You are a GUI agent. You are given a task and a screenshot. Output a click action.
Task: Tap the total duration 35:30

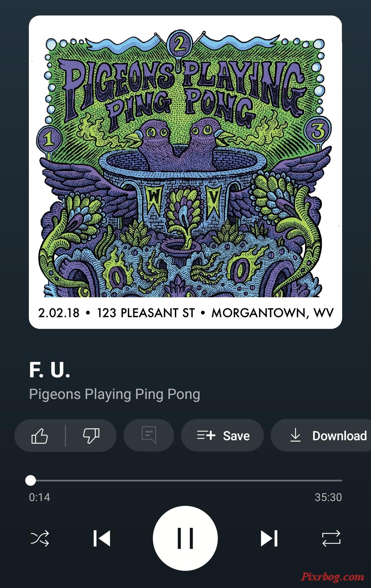328,497
